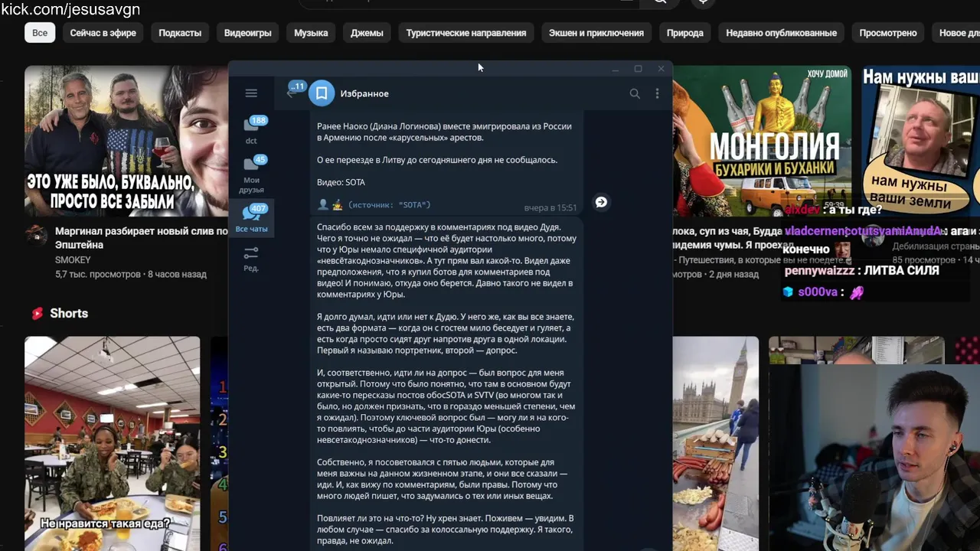The height and width of the screenshot is (551, 980).
Task: Open the SMOKEY channel avatar on YouTube
Action: pos(36,236)
